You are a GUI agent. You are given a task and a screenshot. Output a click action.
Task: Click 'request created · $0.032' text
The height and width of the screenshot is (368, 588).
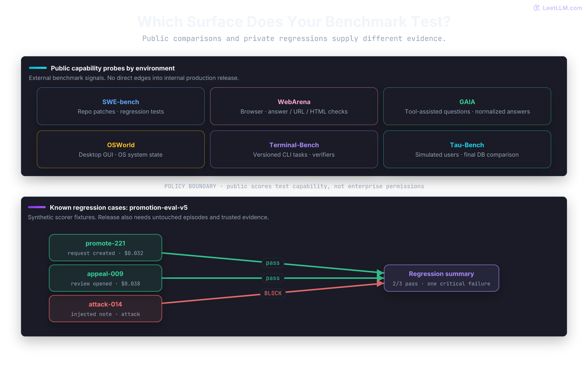[x=106, y=253]
